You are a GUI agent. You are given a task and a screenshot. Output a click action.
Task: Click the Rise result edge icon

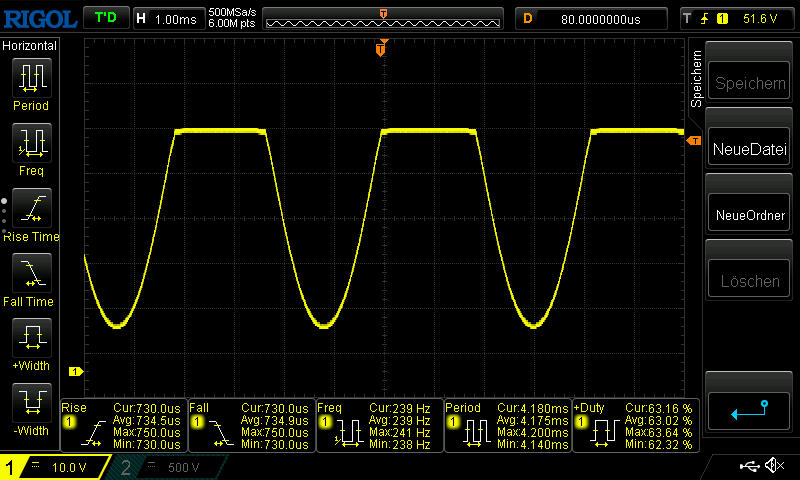click(93, 434)
